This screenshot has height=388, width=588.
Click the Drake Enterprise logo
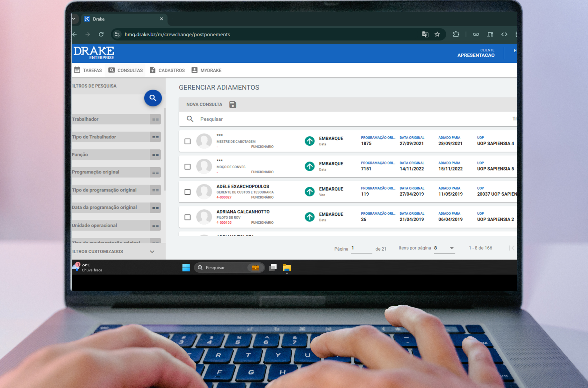[x=94, y=53]
